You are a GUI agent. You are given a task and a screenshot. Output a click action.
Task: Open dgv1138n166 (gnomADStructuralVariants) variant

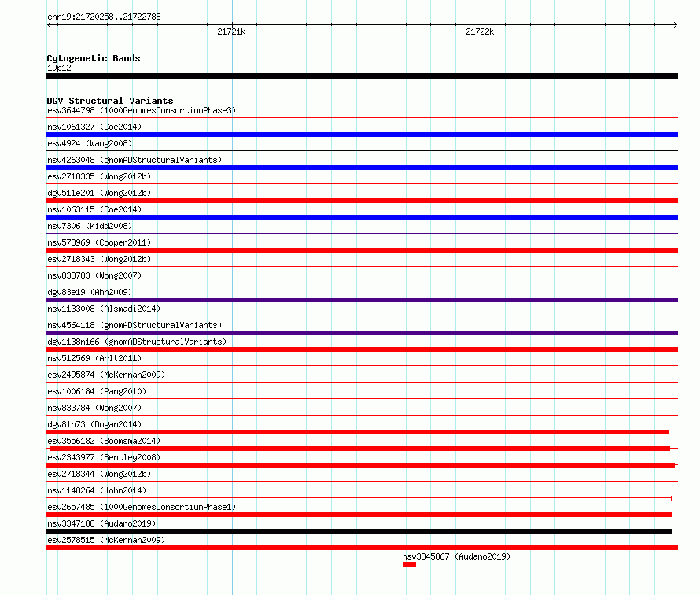pyautogui.click(x=362, y=349)
